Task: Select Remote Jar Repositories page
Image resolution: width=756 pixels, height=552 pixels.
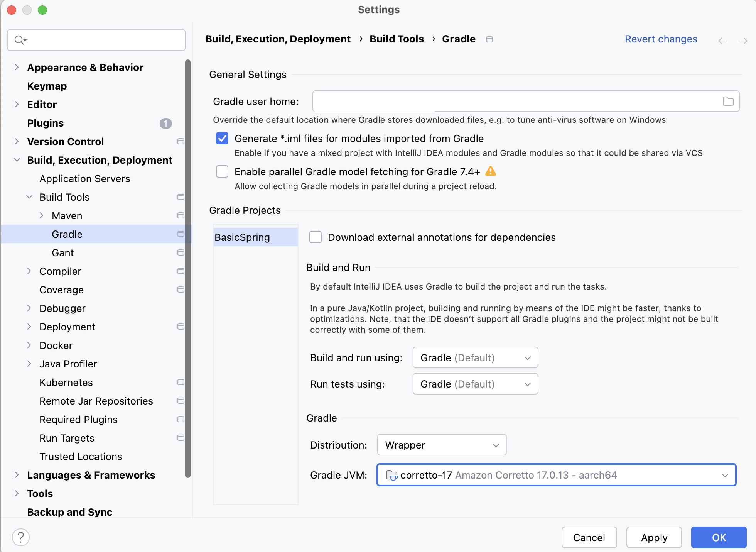Action: (96, 401)
